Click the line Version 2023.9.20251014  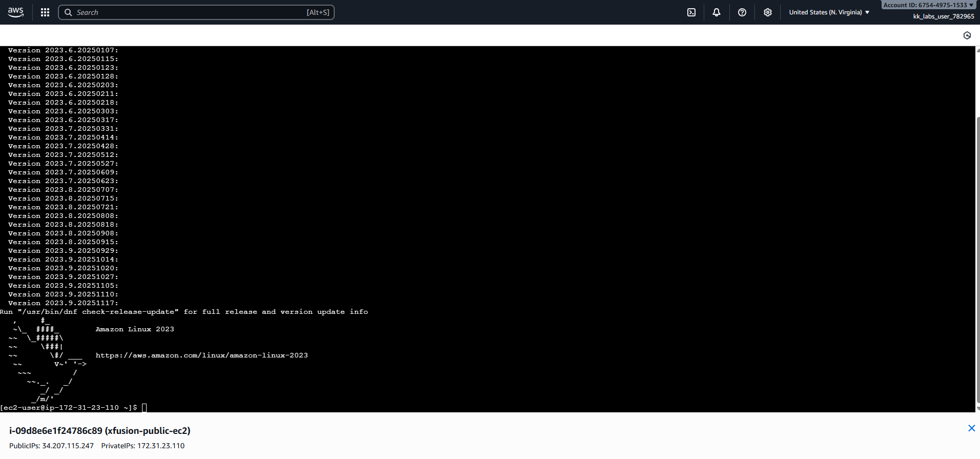(63, 260)
